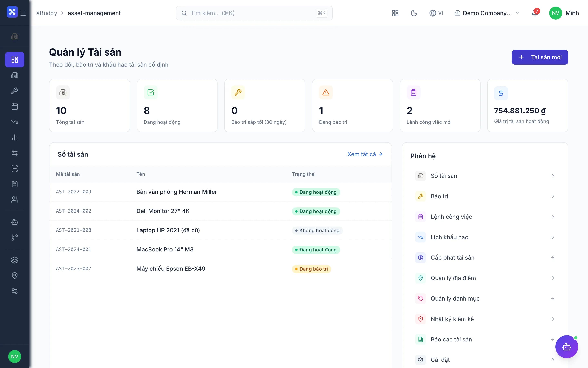
Task: Select the sidebar calendar icon
Action: (x=14, y=106)
